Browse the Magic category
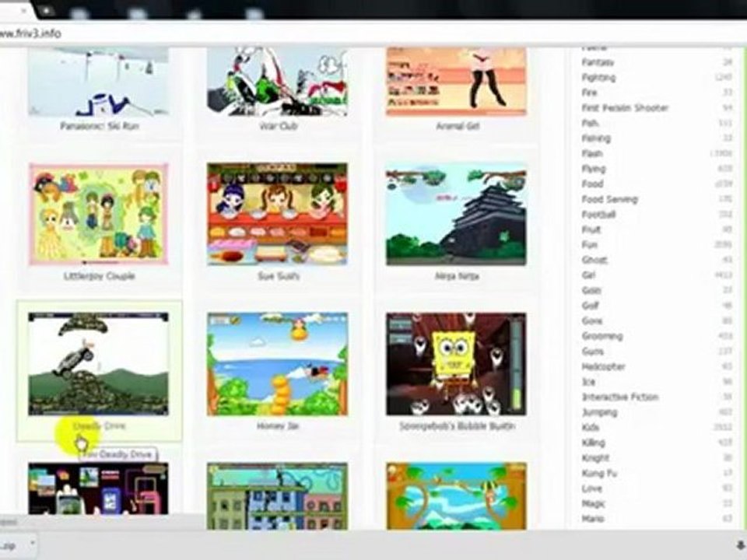Image resolution: width=747 pixels, height=560 pixels. click(593, 503)
